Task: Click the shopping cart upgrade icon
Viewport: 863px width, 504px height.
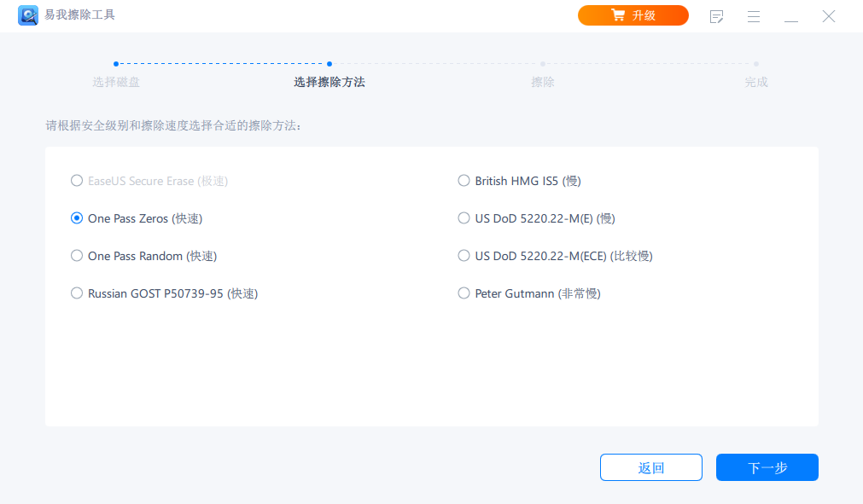Action: pos(618,15)
